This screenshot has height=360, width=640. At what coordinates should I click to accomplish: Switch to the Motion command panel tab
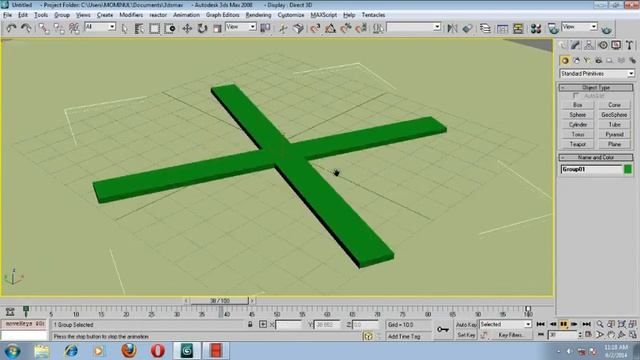(603, 45)
